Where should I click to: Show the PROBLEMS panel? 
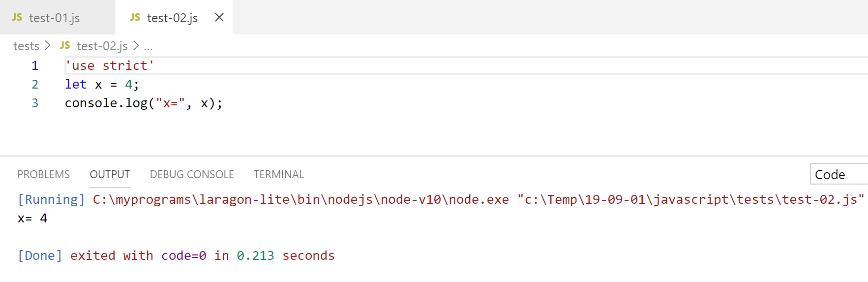43,174
